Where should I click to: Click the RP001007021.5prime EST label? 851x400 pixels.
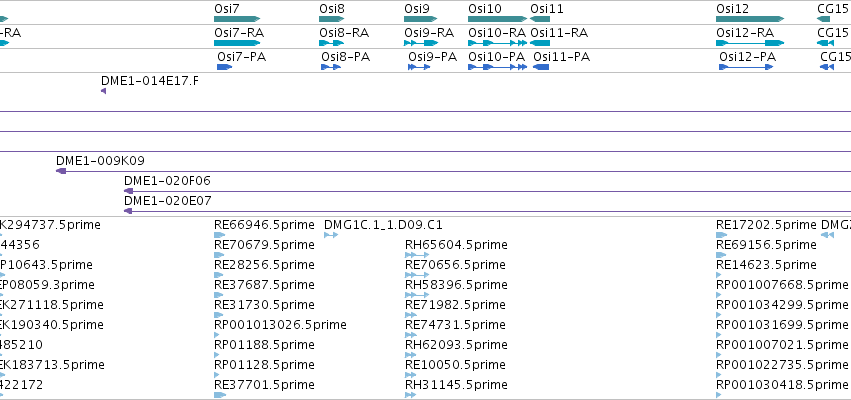[782, 345]
